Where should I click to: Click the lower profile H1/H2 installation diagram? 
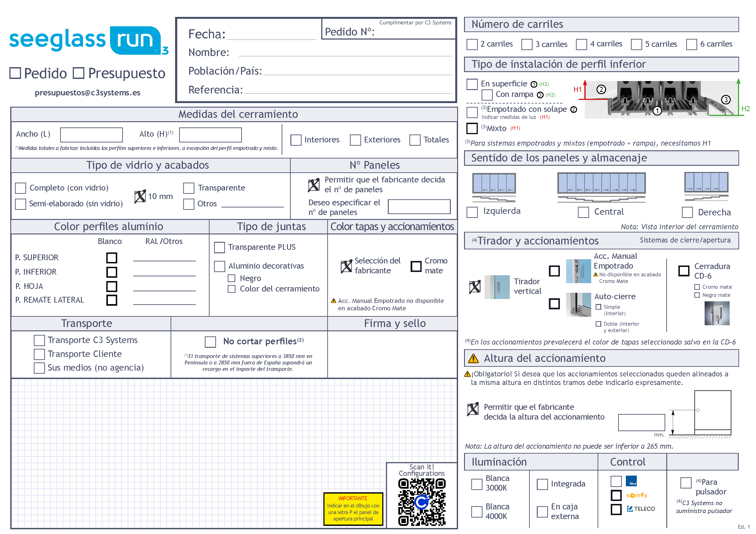click(x=662, y=99)
